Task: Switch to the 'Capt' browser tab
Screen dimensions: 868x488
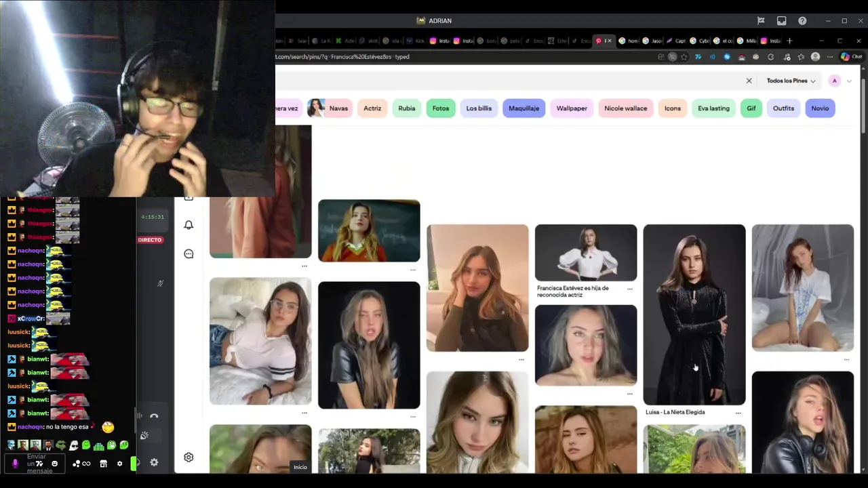Action: [675, 41]
